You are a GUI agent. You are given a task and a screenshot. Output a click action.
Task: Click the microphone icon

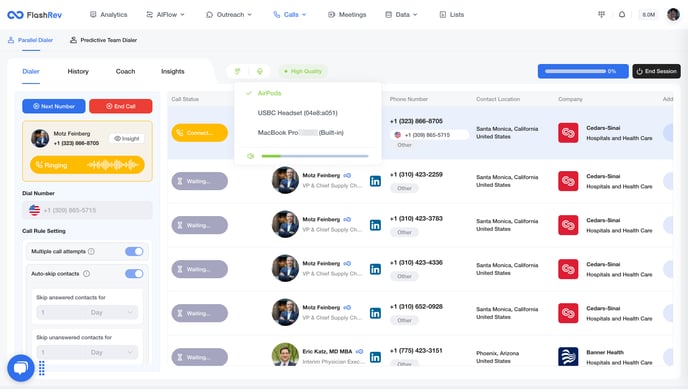(x=259, y=71)
